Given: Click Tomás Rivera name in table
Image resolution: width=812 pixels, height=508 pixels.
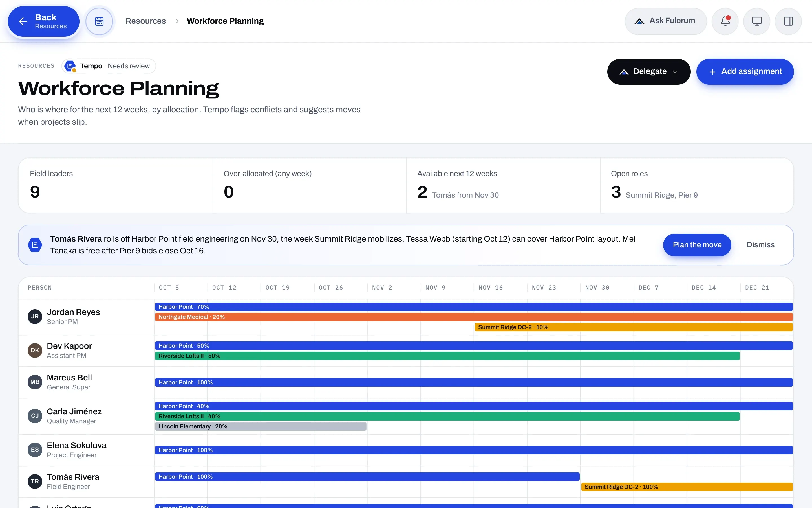Looking at the screenshot, I should point(73,477).
